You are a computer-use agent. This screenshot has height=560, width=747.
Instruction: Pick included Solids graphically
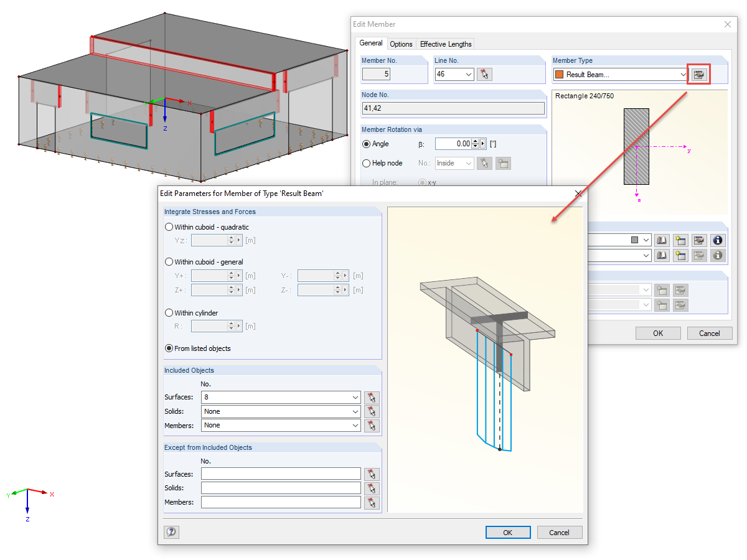[x=372, y=411]
